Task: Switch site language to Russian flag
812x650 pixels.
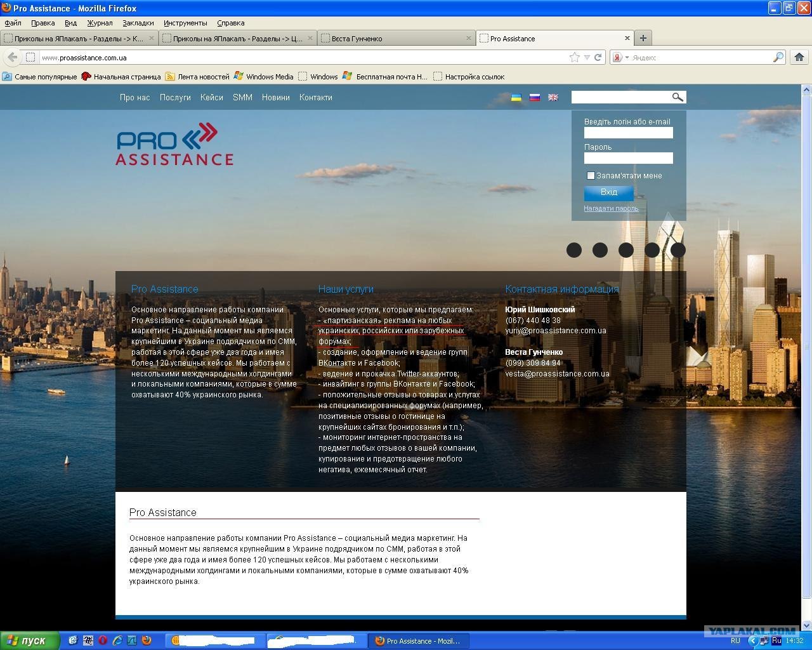Action: click(535, 97)
